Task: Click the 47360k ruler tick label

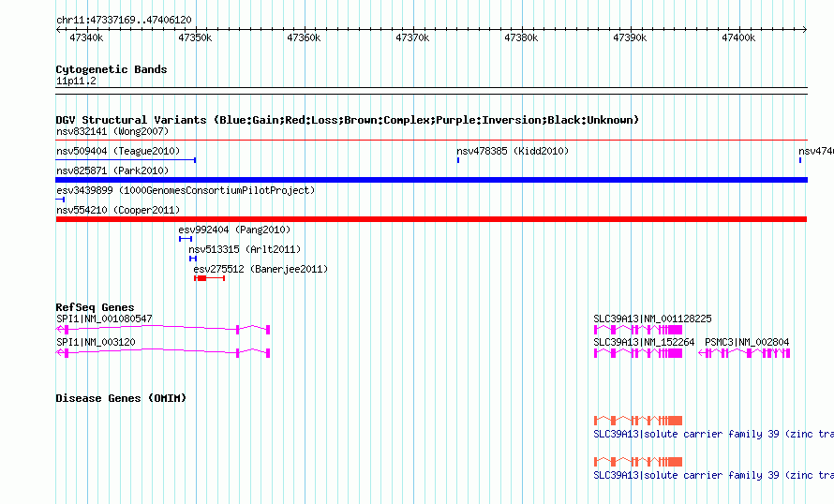Action: pyautogui.click(x=304, y=37)
